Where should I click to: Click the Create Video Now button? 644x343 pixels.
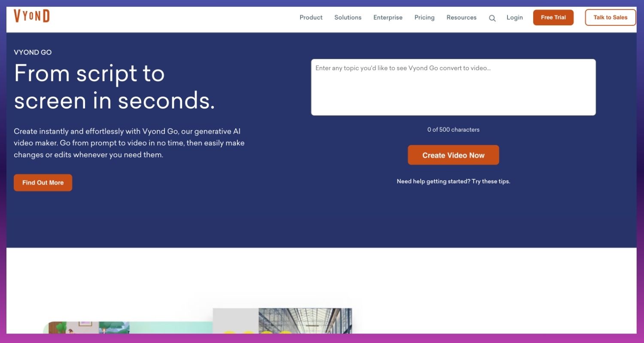tap(453, 155)
